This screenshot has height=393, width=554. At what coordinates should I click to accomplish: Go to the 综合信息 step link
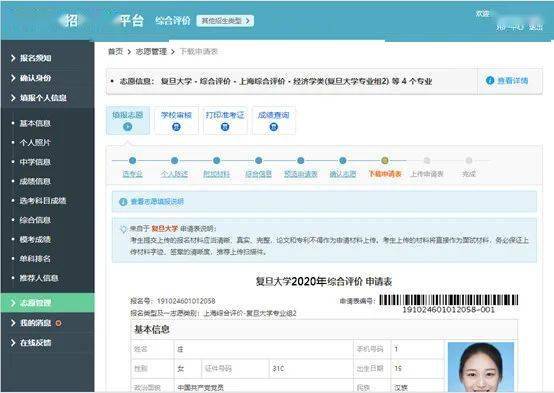(x=258, y=174)
